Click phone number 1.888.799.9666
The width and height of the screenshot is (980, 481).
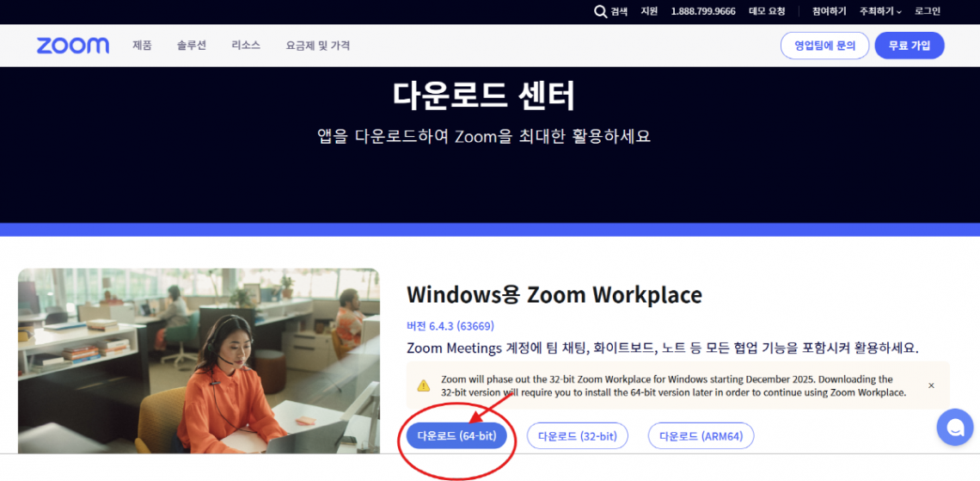point(703,11)
